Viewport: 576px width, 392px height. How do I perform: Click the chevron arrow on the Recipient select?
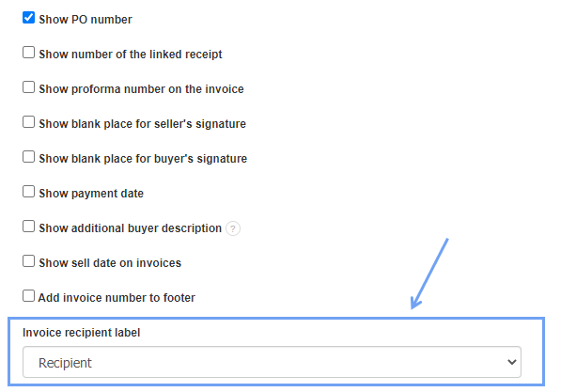(x=511, y=362)
